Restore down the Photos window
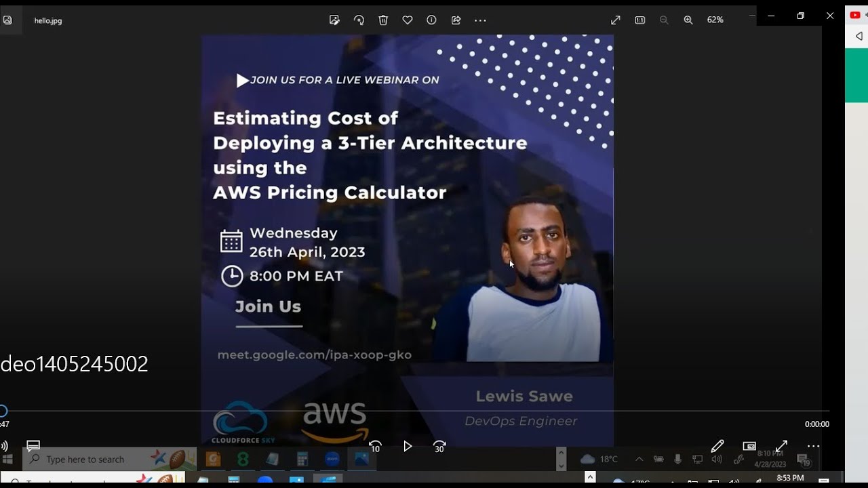 click(x=801, y=16)
